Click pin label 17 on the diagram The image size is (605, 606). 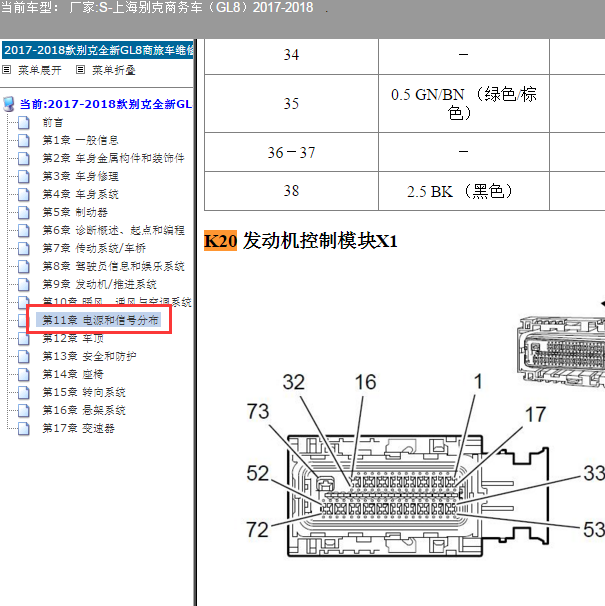click(x=535, y=414)
